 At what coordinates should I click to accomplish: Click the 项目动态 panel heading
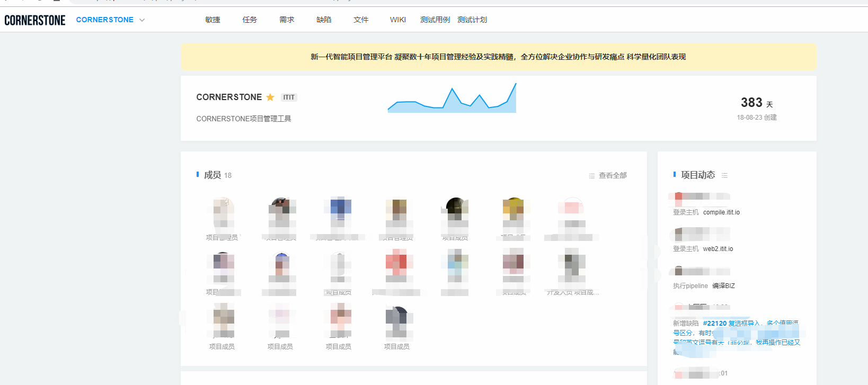(698, 175)
